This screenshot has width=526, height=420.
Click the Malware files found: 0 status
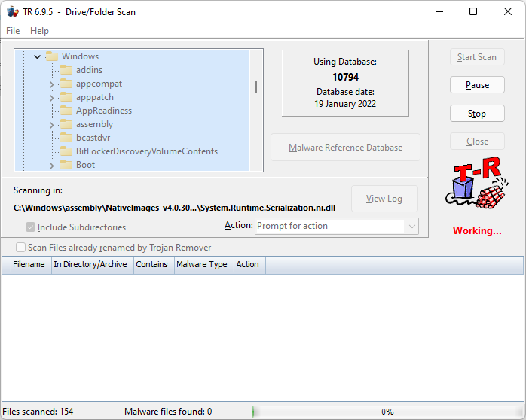point(168,412)
